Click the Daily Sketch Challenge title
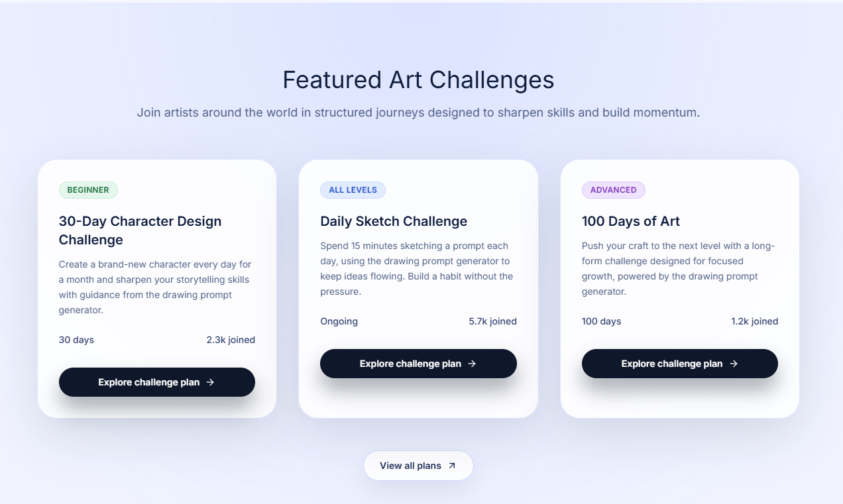Screen dimensions: 843x504 point(394,221)
